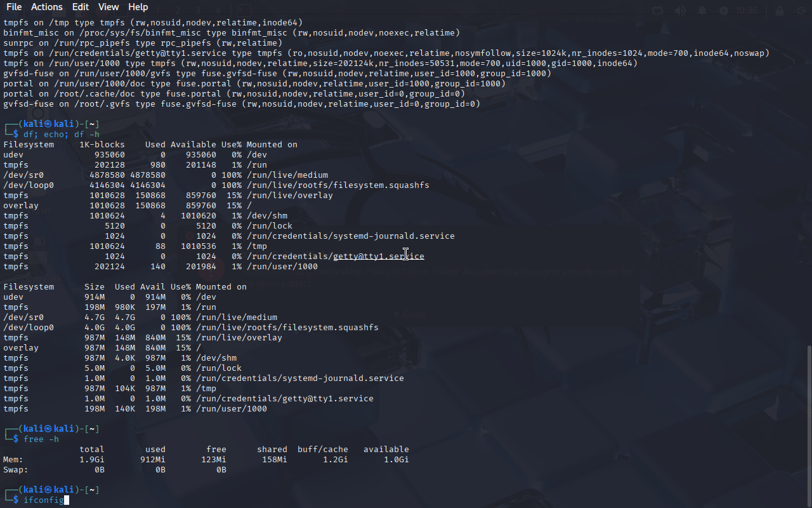Click the '1K-blocks' column header
This screenshot has width=812, height=508.
tap(102, 145)
